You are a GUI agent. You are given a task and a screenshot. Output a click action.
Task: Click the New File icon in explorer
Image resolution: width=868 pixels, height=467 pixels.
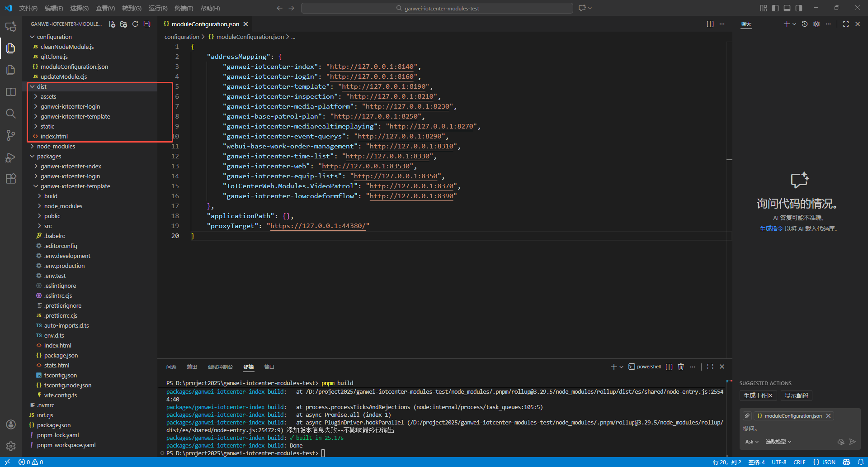[112, 24]
